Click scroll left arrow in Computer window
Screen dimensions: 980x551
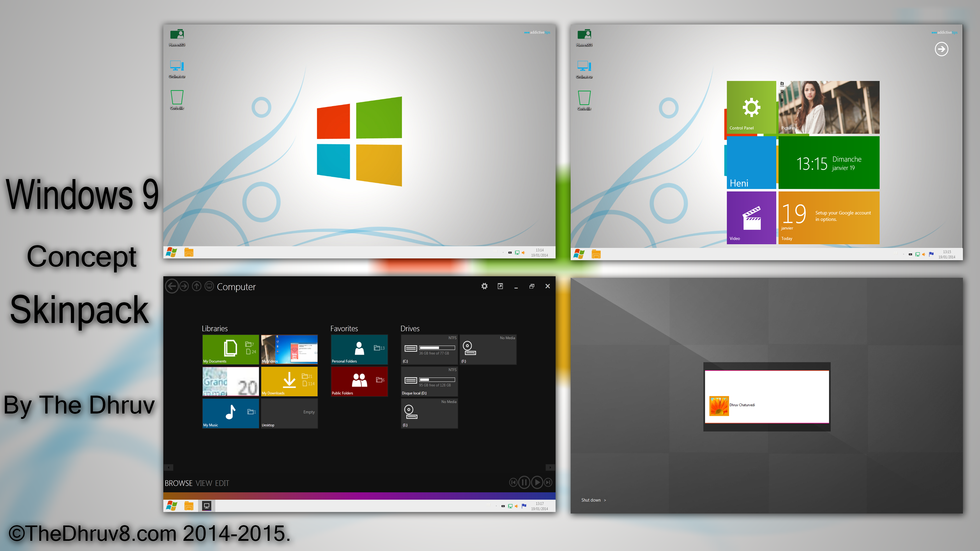point(168,467)
